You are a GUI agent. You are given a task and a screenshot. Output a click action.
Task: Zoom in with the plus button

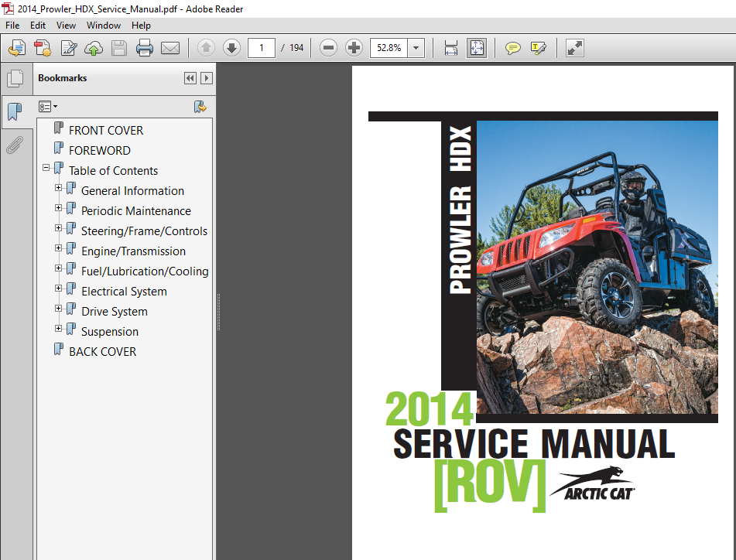pos(354,48)
